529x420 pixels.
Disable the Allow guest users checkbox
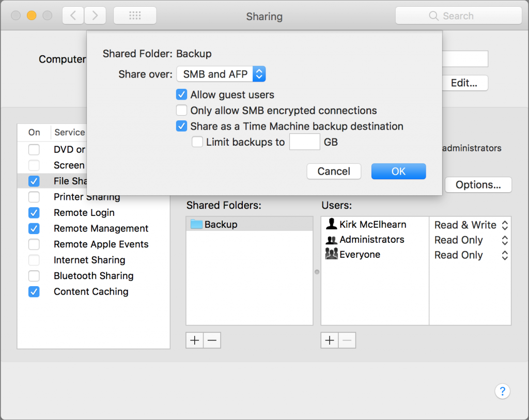[x=181, y=95]
